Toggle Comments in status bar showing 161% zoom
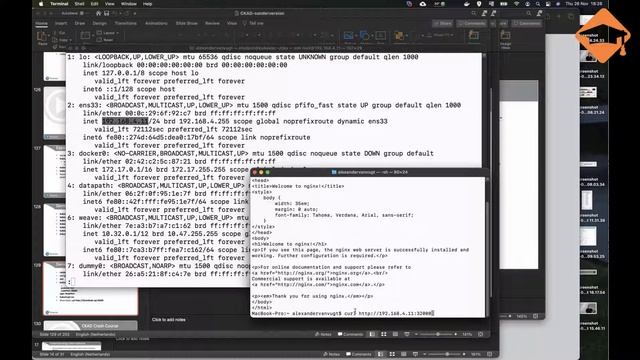 pos(359,354)
